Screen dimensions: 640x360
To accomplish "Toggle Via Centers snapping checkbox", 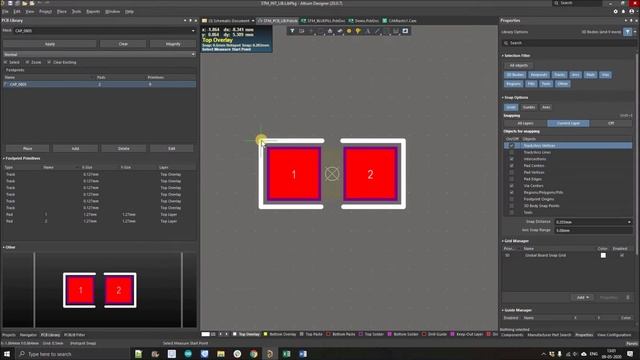I will (511, 186).
